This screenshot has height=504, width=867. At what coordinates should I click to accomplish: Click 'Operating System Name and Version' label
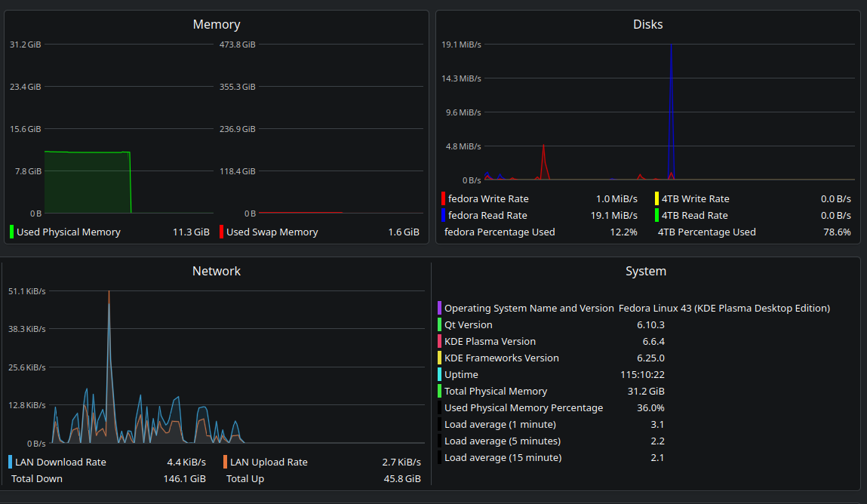tap(529, 309)
